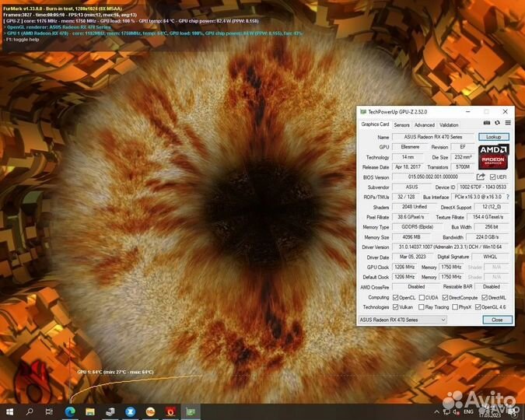Switch to the Validation tab

449,124
